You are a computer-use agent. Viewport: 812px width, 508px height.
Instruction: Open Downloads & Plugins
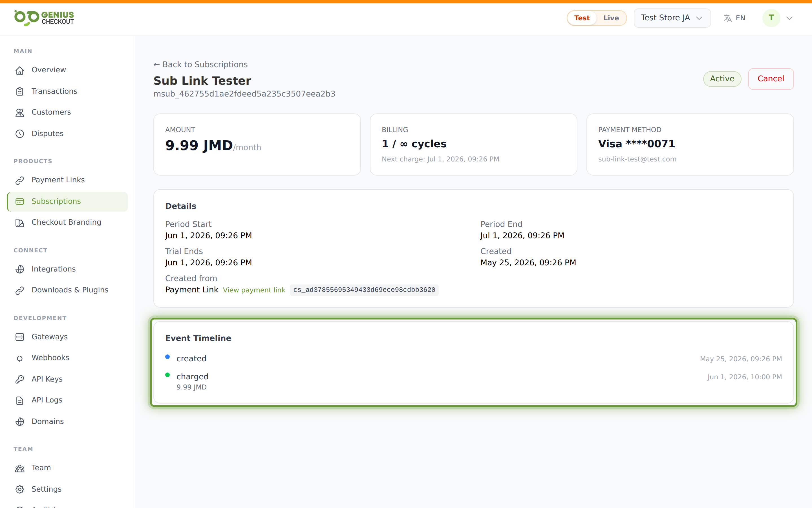[x=67, y=290]
